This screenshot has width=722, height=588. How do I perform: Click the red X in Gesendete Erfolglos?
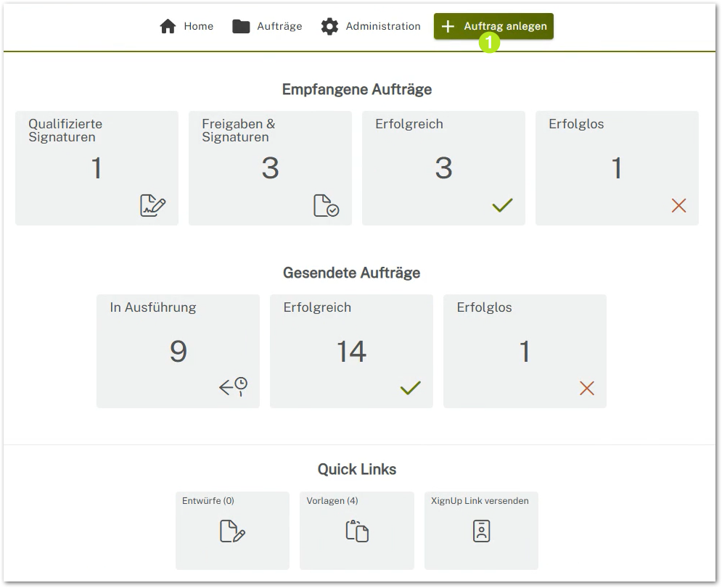point(586,389)
